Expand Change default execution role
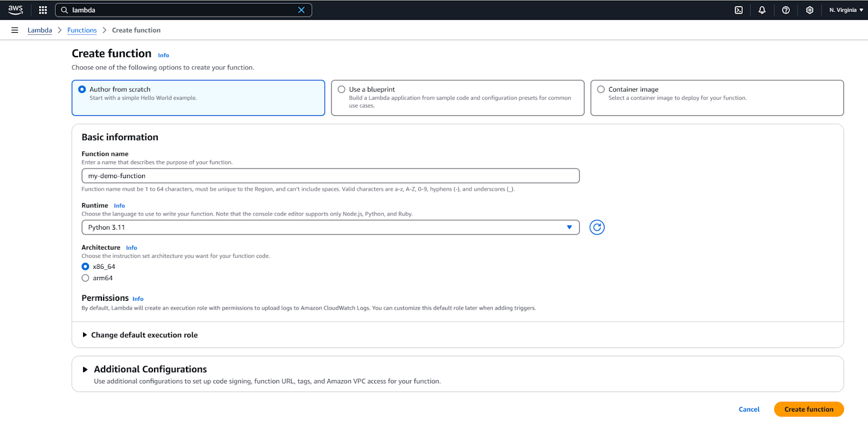Screen dimensions: 868x435 (140, 335)
